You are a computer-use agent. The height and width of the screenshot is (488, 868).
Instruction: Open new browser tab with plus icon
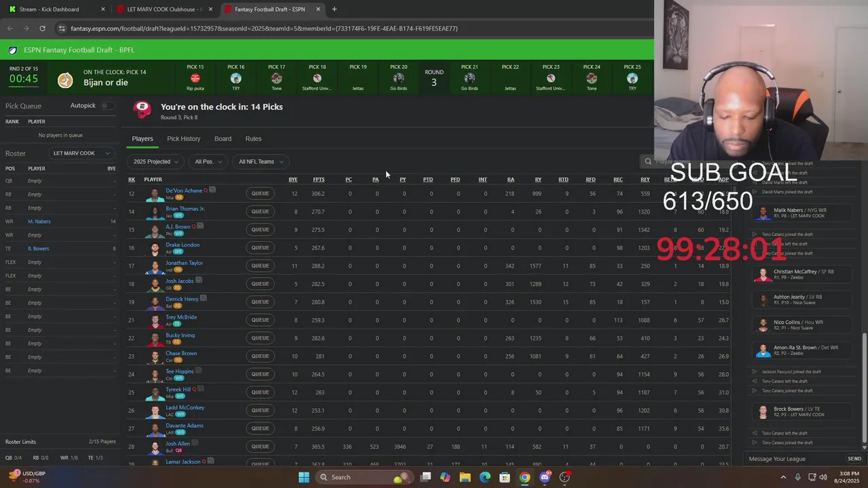(x=334, y=9)
